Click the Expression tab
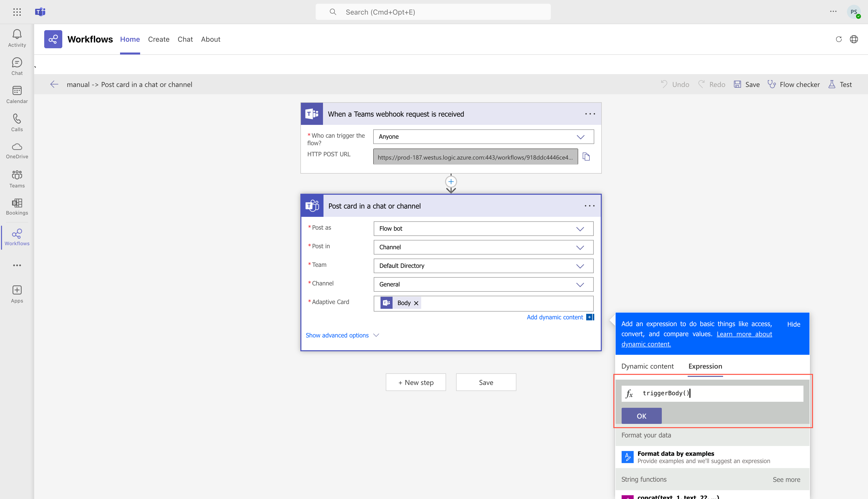This screenshot has height=499, width=868. coord(705,366)
